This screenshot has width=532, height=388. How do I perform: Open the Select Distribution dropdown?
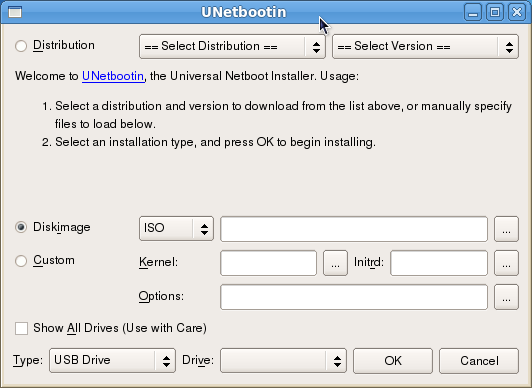(x=232, y=46)
